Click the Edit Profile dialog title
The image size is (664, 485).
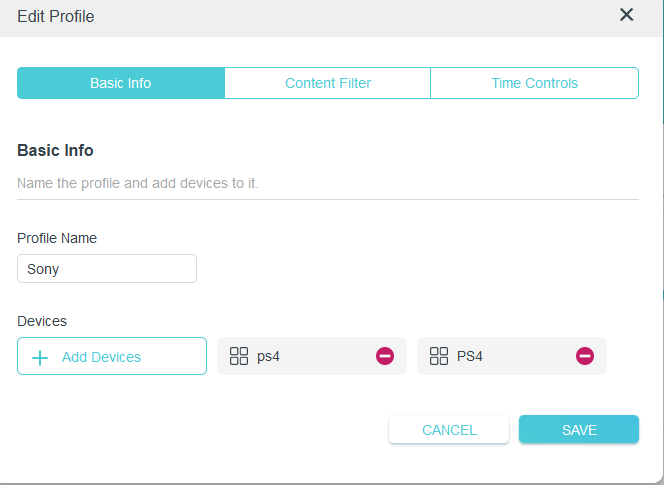(55, 17)
